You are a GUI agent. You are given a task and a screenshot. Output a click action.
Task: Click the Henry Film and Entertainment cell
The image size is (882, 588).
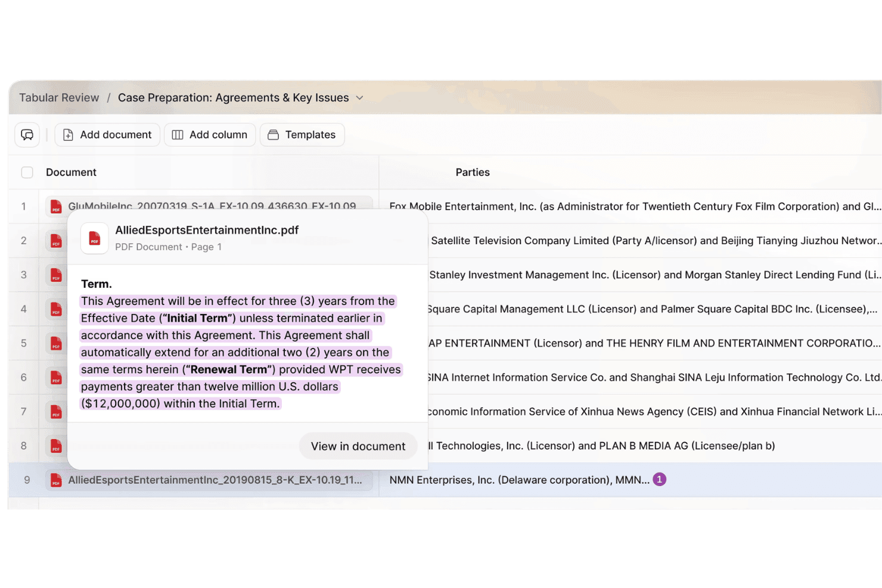pyautogui.click(x=655, y=343)
